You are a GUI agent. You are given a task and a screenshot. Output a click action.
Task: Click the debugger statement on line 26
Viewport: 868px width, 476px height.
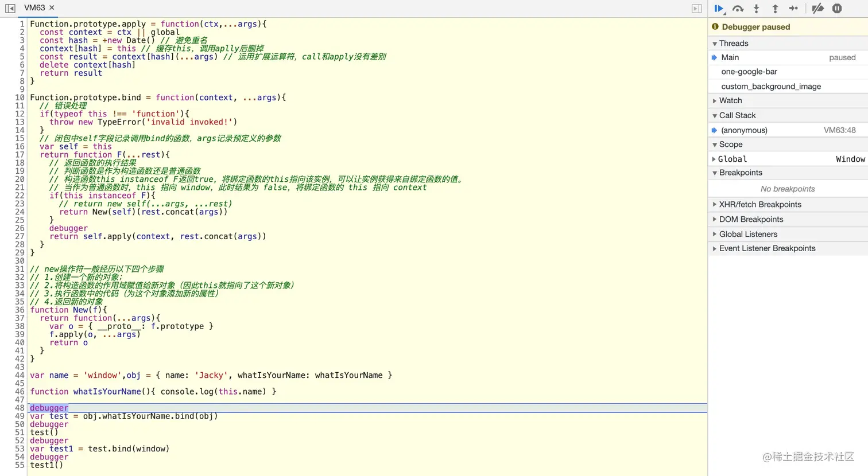(x=69, y=228)
